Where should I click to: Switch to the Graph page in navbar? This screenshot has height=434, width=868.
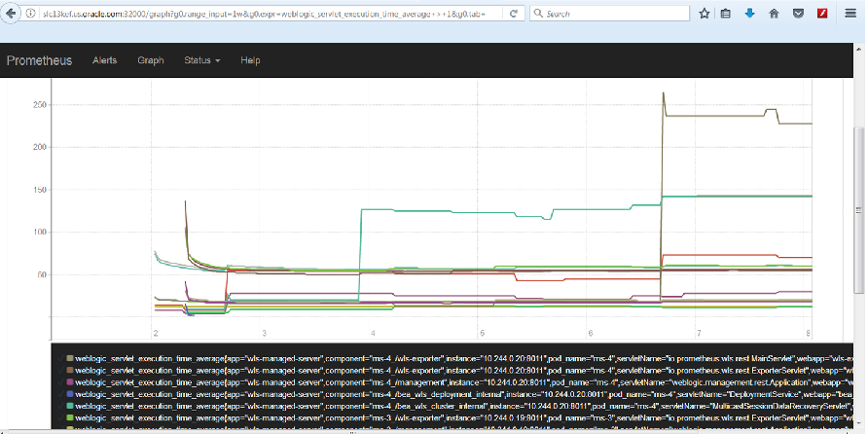[x=151, y=60]
